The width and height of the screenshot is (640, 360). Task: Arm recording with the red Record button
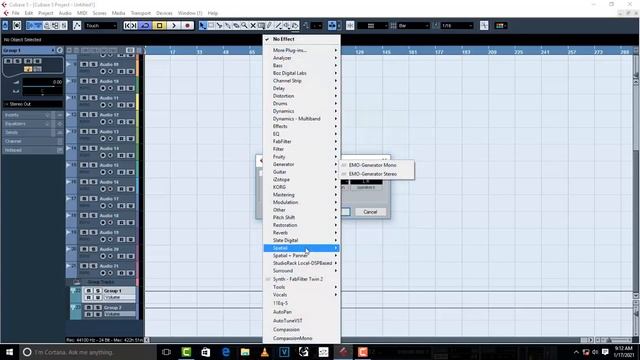click(187, 26)
